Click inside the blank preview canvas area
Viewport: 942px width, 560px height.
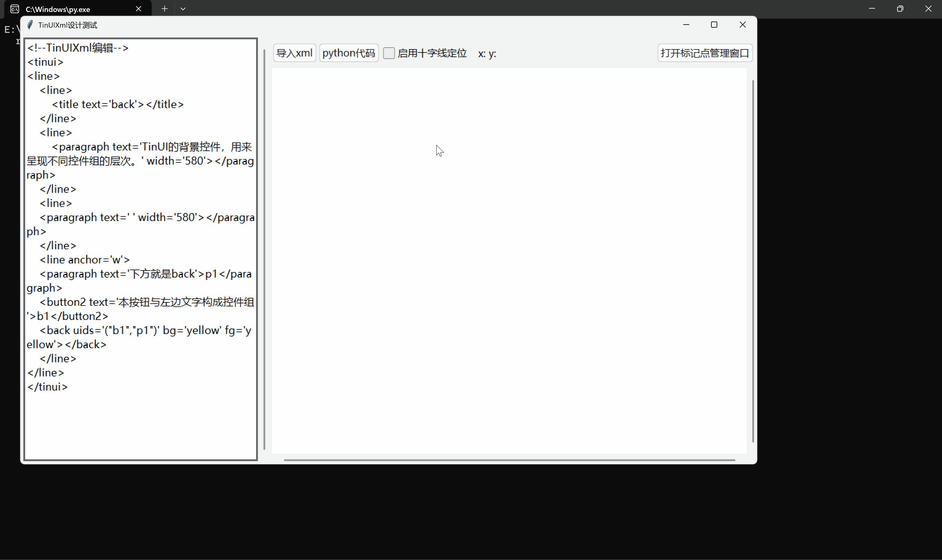point(509,260)
